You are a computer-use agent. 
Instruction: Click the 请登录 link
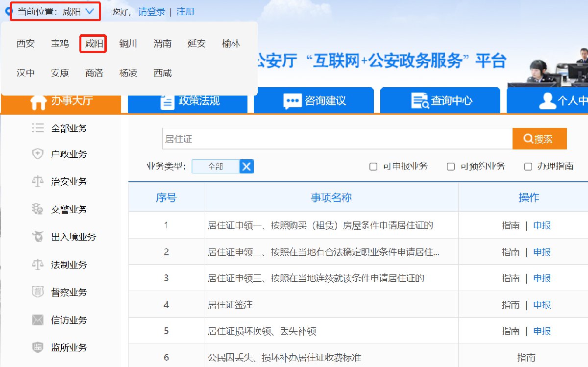[152, 12]
